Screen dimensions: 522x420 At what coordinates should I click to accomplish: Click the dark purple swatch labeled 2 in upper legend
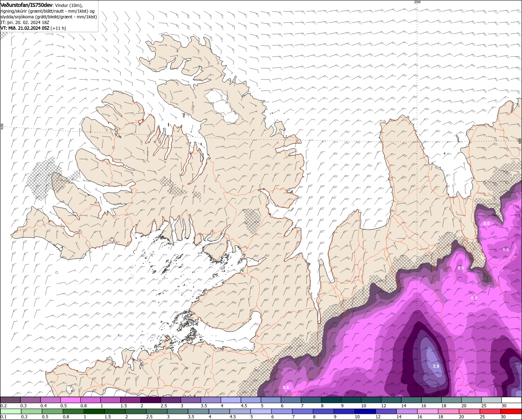point(151,400)
